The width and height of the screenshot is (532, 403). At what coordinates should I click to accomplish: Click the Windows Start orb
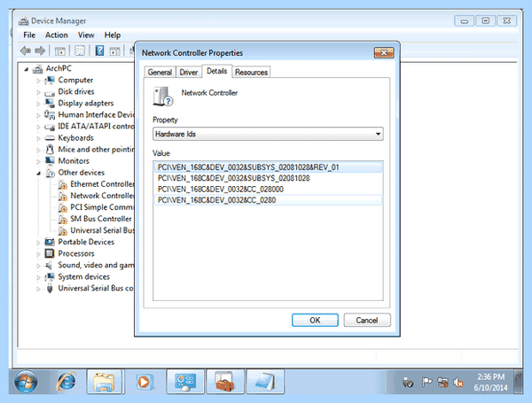26,382
